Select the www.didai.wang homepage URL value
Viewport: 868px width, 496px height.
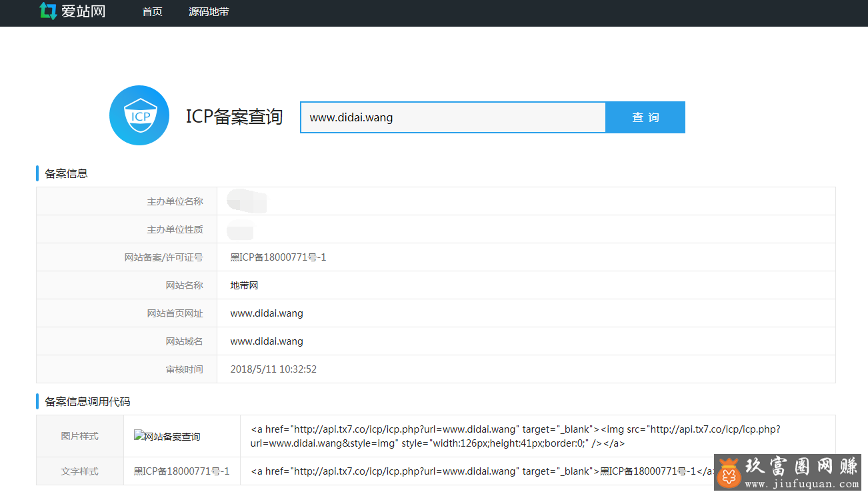click(267, 313)
